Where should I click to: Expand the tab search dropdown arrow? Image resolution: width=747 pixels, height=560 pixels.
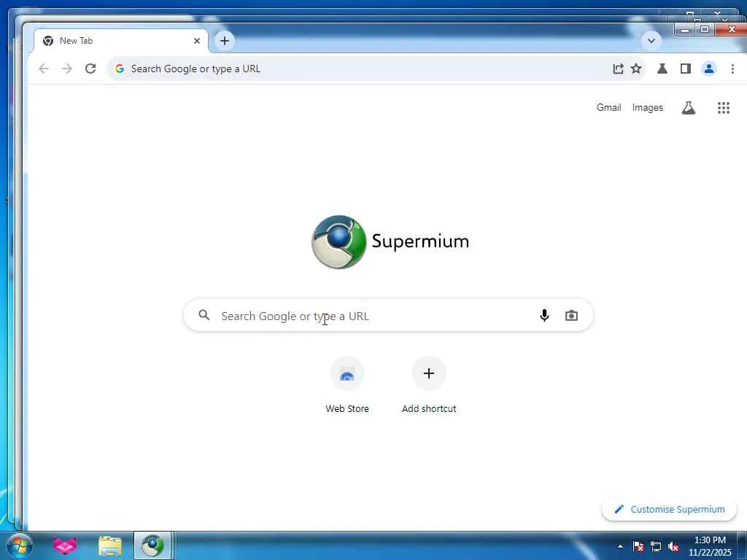651,41
